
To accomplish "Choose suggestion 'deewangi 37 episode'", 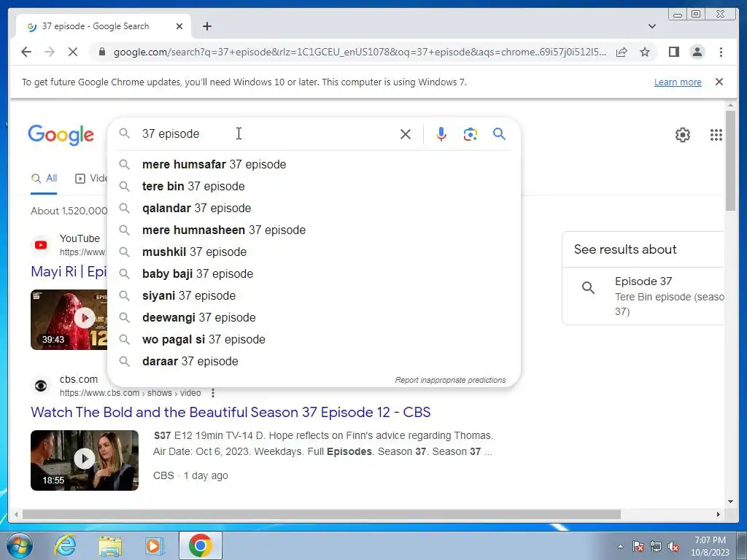I will tap(314, 318).
